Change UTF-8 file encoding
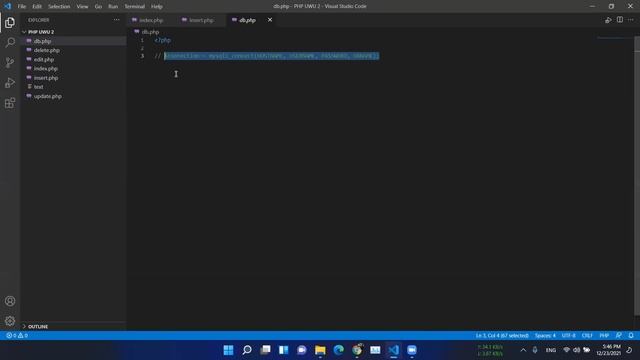 568,335
